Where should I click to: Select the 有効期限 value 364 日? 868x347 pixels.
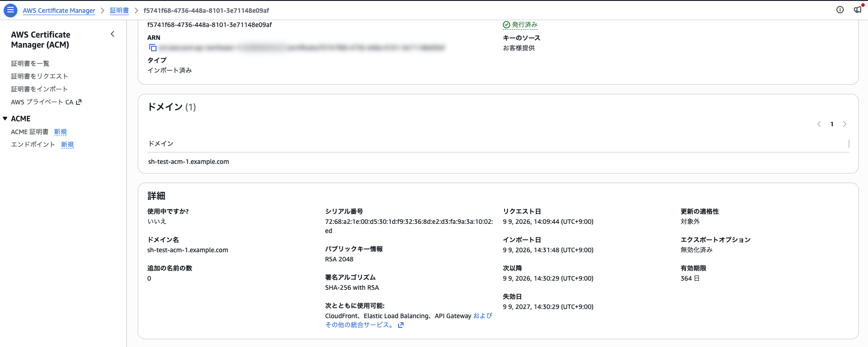point(690,278)
